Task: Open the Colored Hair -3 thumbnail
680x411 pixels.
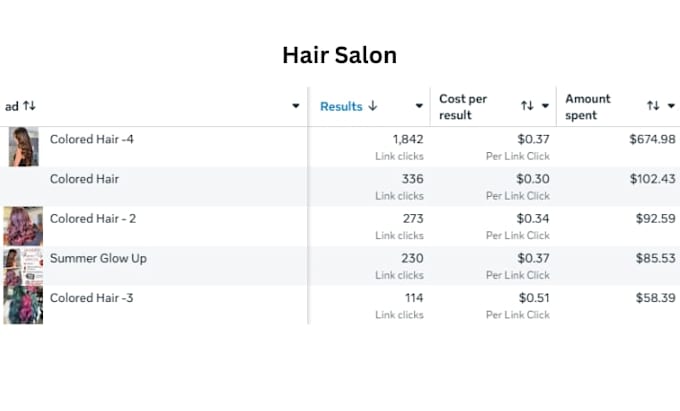Action: [x=23, y=305]
